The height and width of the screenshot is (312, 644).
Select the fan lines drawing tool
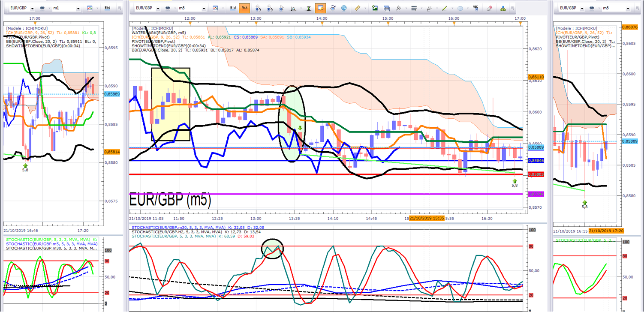point(429,8)
